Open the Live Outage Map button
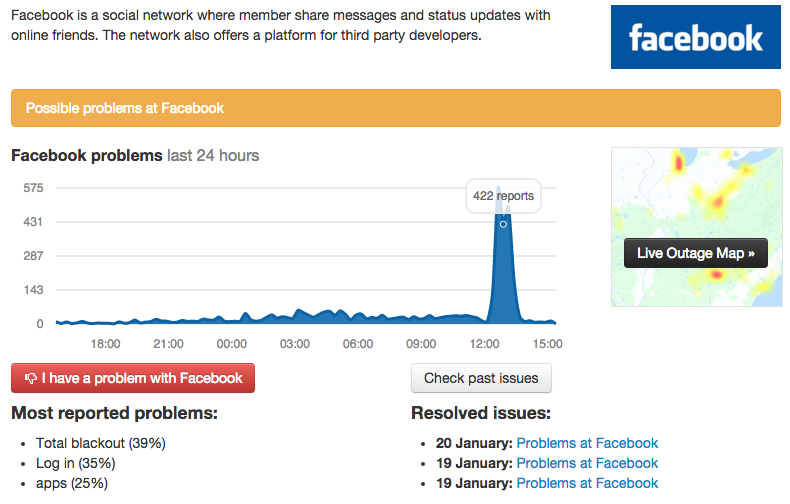 tap(695, 253)
